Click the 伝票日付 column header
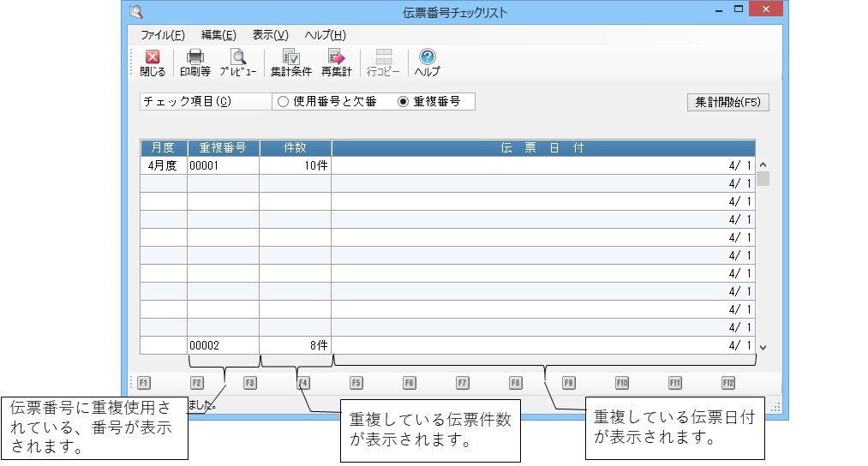The width and height of the screenshot is (868, 466). [x=542, y=147]
